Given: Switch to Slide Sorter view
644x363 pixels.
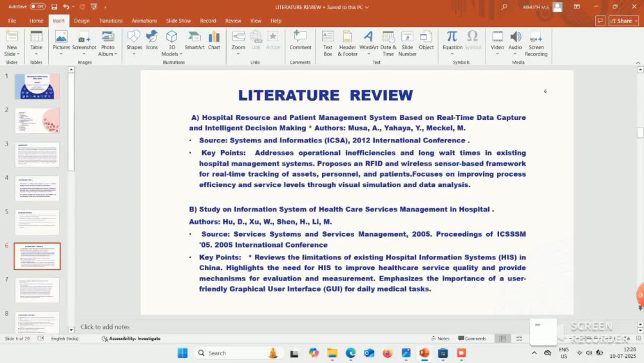Looking at the screenshot, I should (519, 338).
